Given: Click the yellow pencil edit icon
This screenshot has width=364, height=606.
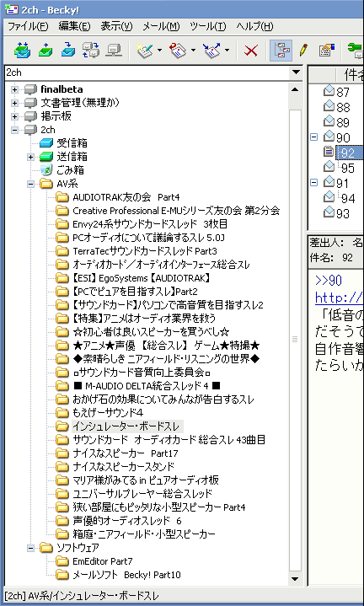Looking at the screenshot, I should [x=303, y=50].
